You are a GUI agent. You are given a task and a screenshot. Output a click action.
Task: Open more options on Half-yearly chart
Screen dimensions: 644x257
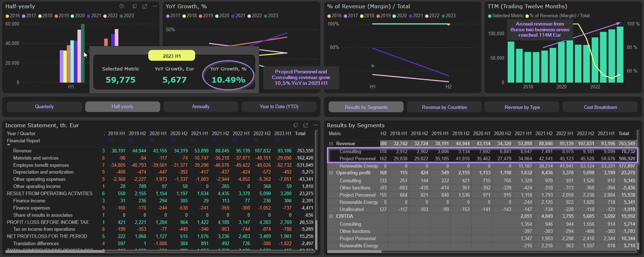(155, 6)
